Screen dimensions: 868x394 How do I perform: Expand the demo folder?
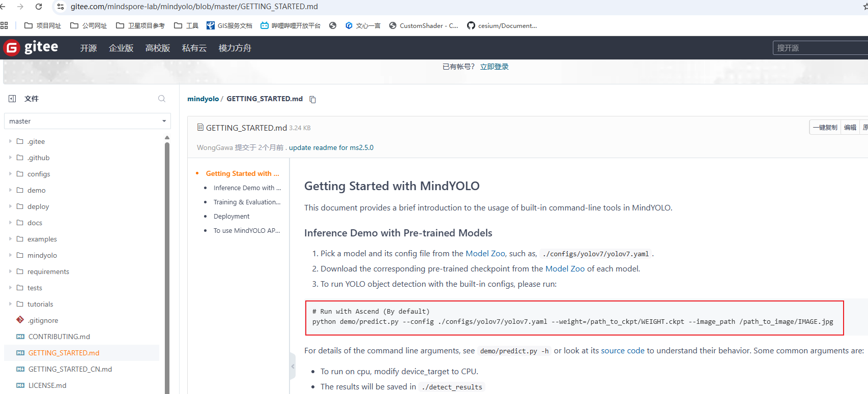pyautogui.click(x=10, y=190)
